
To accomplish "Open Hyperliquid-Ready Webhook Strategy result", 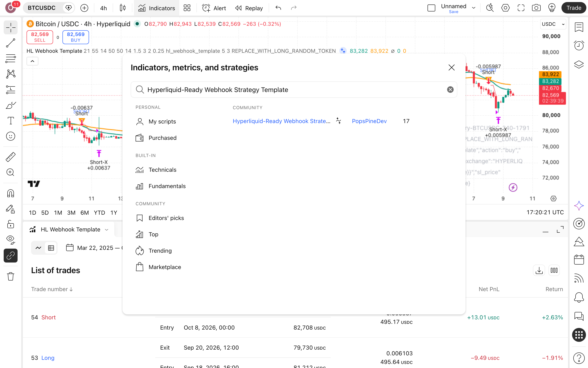I will click(281, 121).
